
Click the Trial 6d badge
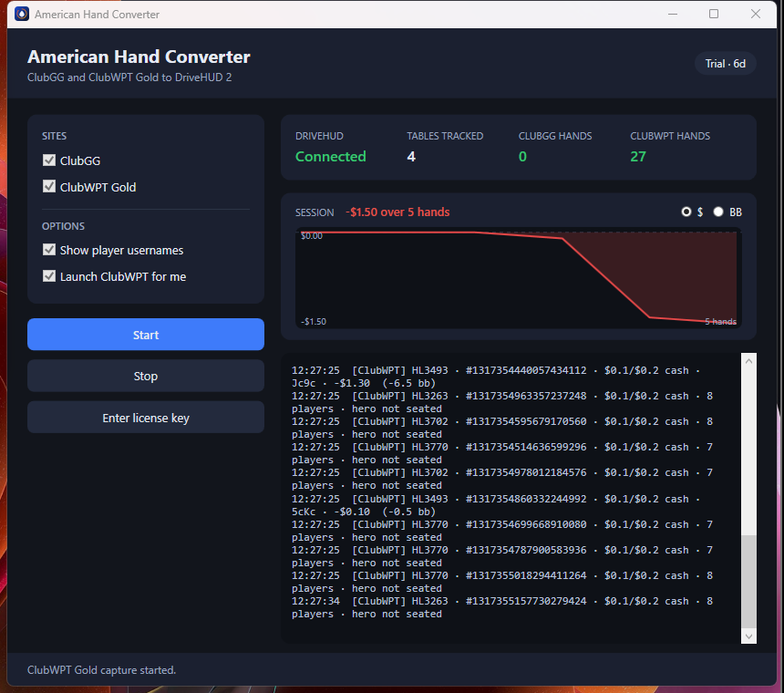tap(725, 64)
